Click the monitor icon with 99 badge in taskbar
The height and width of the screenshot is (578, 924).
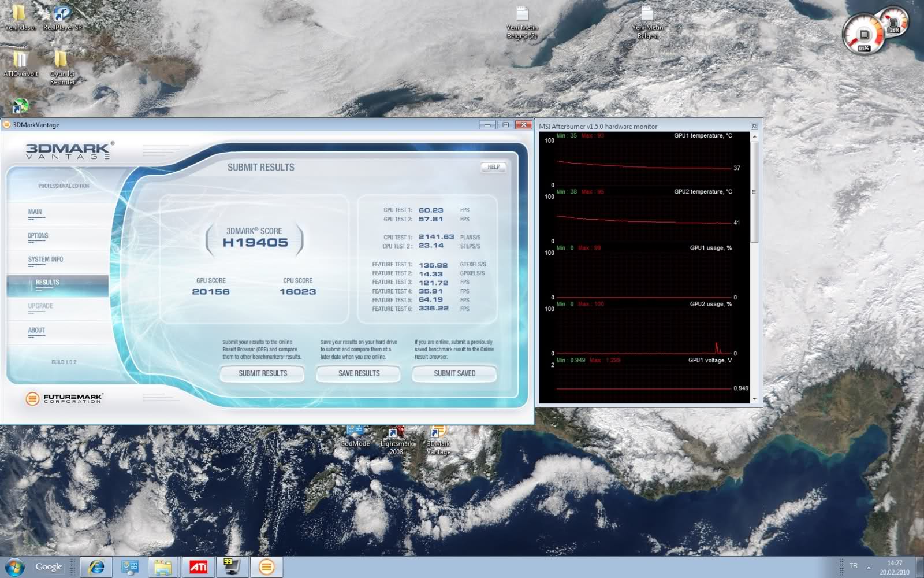pyautogui.click(x=232, y=567)
